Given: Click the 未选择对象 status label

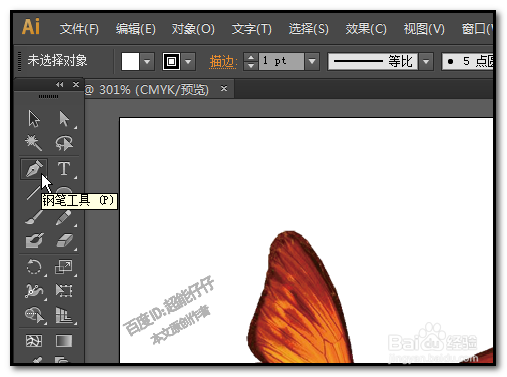Looking at the screenshot, I should click(x=57, y=60).
